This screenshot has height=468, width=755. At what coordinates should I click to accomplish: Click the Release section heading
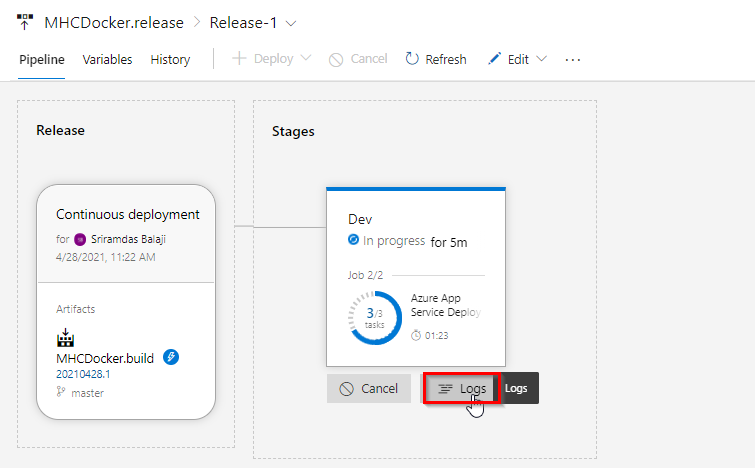(61, 130)
